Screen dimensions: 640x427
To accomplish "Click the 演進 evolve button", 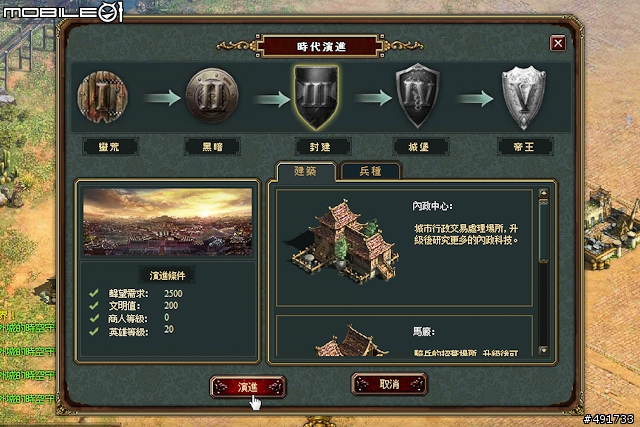I will 248,387.
